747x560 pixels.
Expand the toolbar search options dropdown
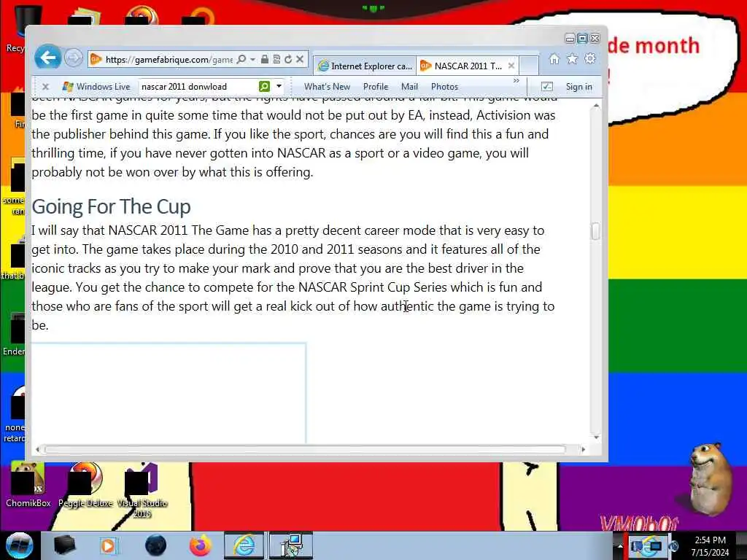coord(279,86)
